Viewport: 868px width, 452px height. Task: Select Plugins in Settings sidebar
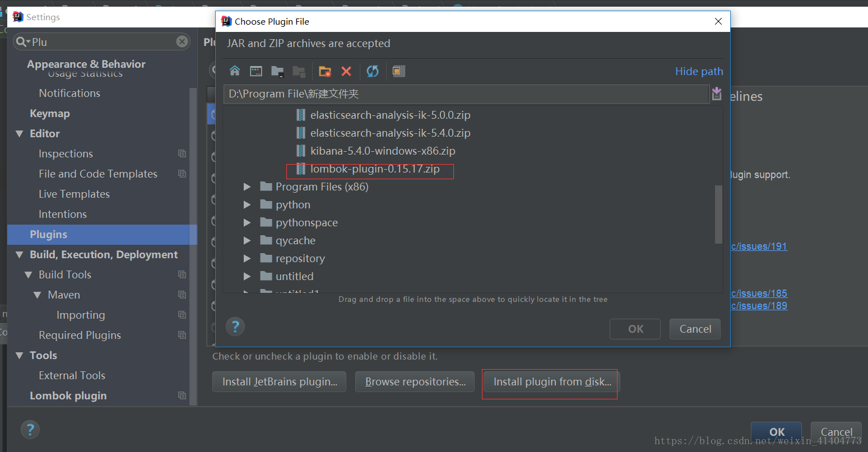pos(102,234)
